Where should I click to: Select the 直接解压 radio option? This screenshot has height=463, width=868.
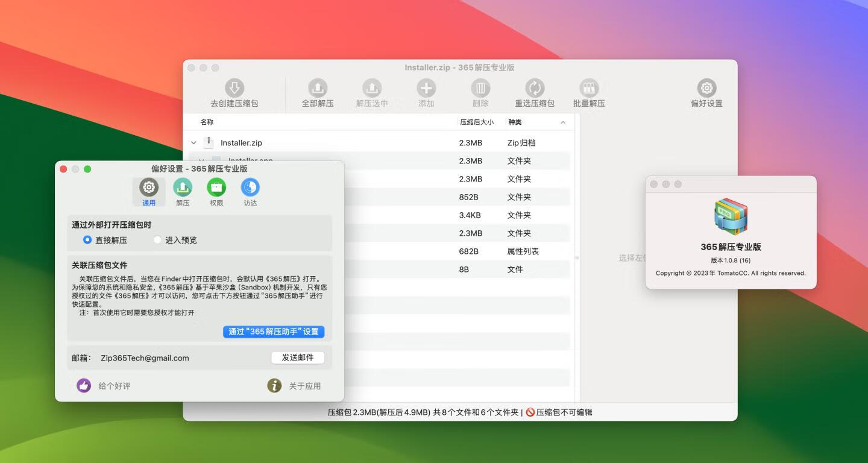coord(87,240)
